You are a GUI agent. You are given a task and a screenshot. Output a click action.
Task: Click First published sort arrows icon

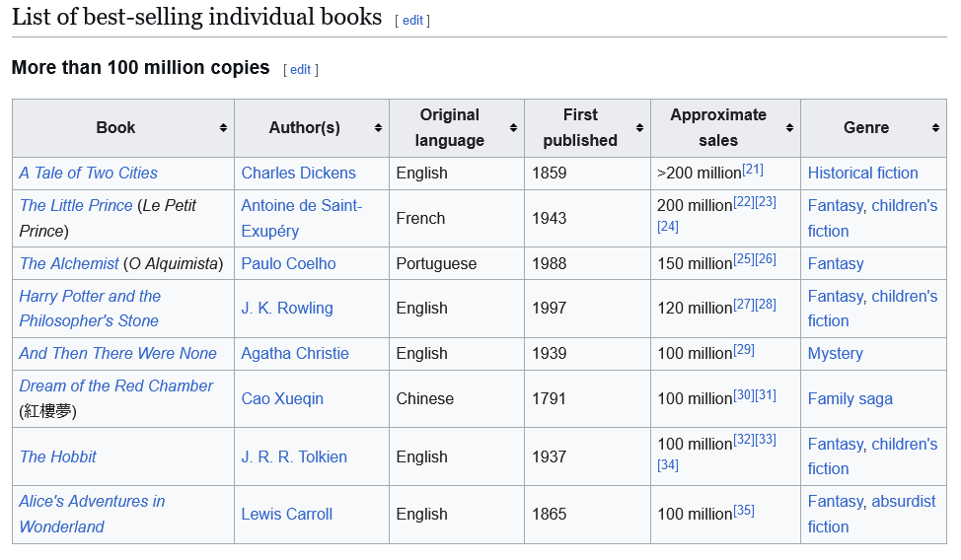(x=639, y=128)
